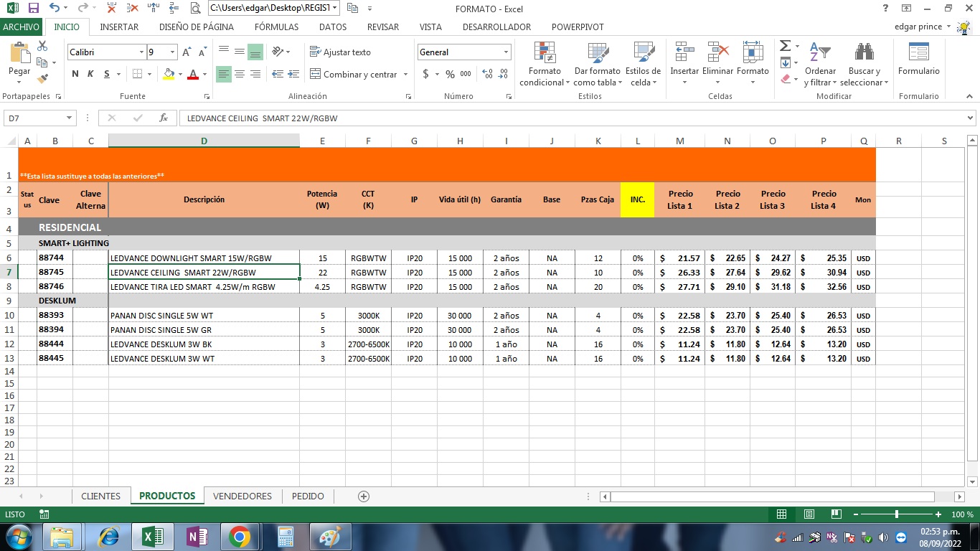The height and width of the screenshot is (551, 980).
Task: Decrease the cell indent
Action: pos(277,74)
